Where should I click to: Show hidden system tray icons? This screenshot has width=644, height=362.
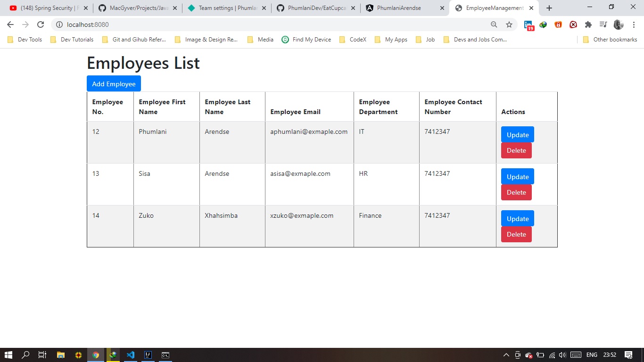pos(505,355)
